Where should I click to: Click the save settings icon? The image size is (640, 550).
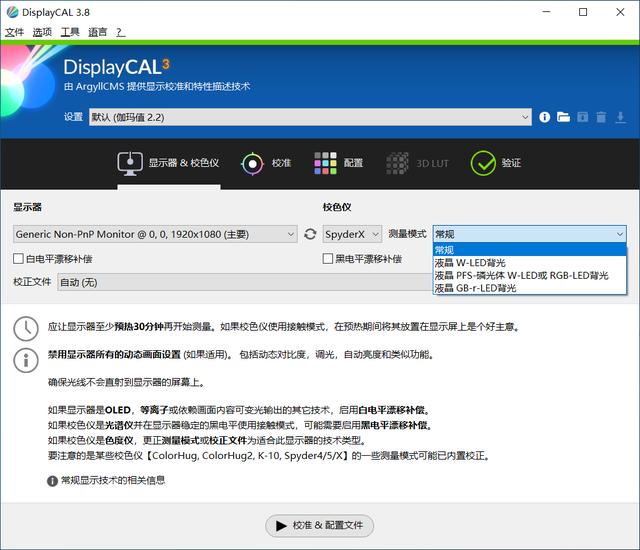point(582,118)
